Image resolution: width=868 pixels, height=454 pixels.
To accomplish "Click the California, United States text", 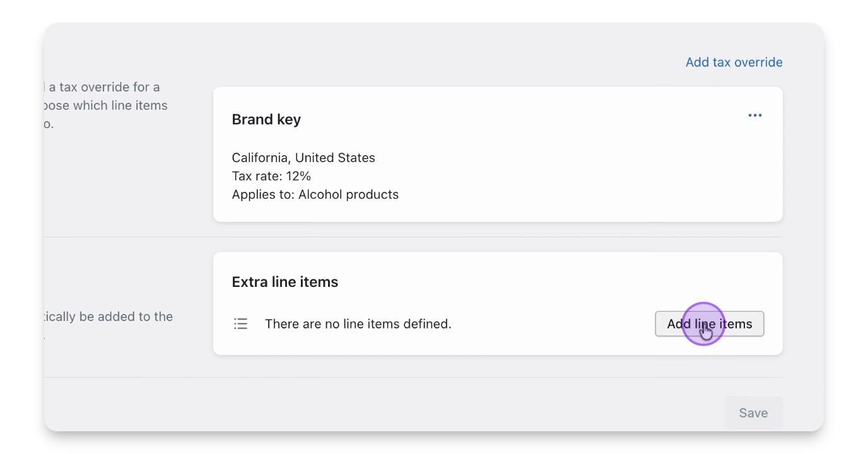I will [303, 158].
